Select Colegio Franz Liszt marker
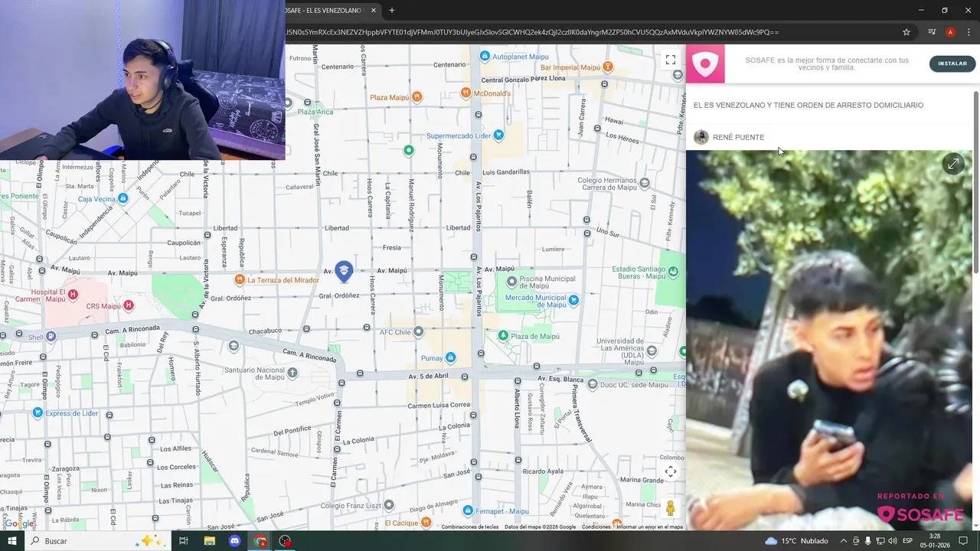The height and width of the screenshot is (551, 980). coord(389,505)
